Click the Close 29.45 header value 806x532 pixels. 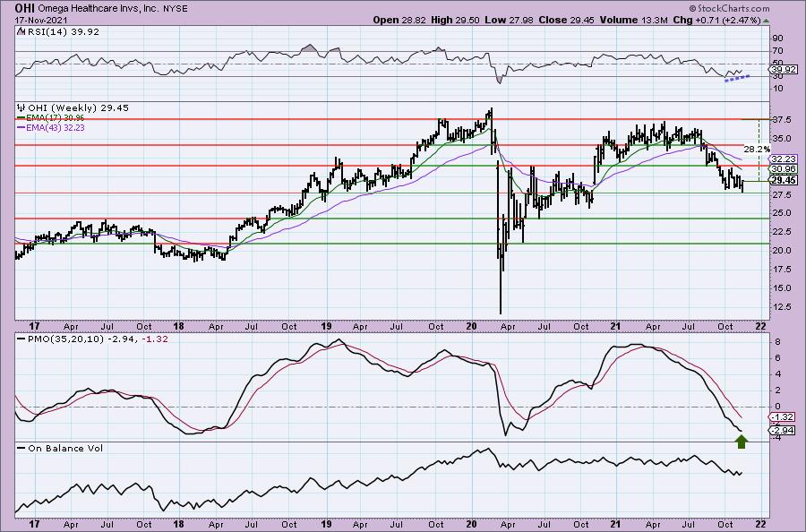tap(567, 20)
